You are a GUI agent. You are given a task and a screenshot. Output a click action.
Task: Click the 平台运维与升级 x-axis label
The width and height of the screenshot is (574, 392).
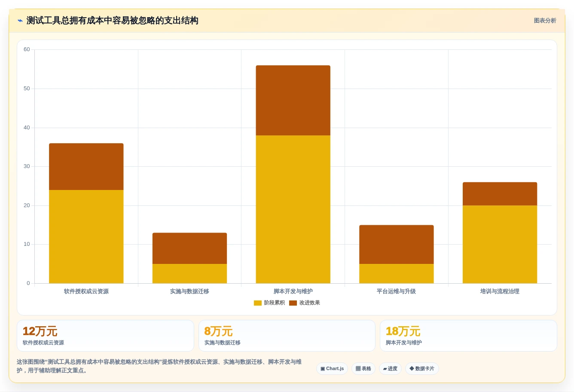tap(397, 291)
